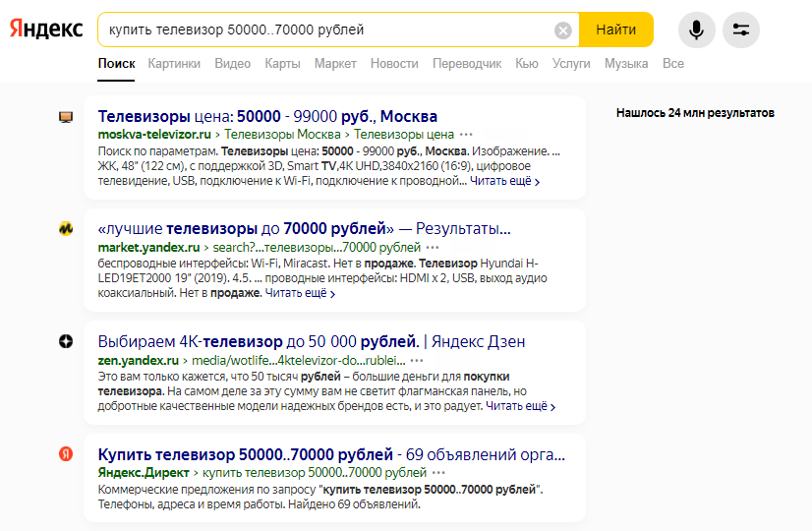
Task: Open the Карты tab
Action: [x=283, y=64]
